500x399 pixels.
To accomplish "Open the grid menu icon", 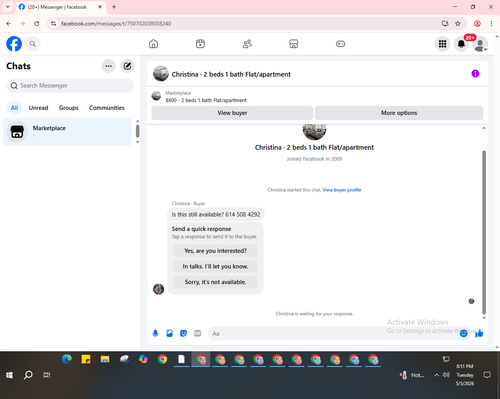I will 442,44.
